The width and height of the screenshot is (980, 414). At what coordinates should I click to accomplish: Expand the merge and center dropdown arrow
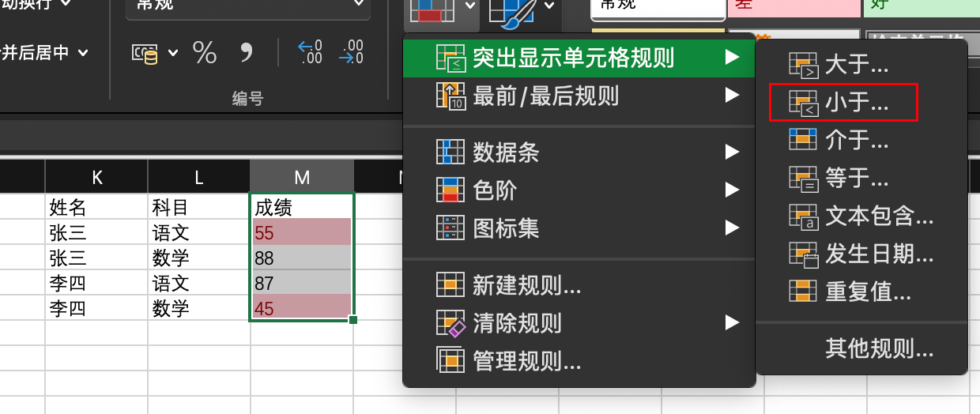tap(82, 53)
